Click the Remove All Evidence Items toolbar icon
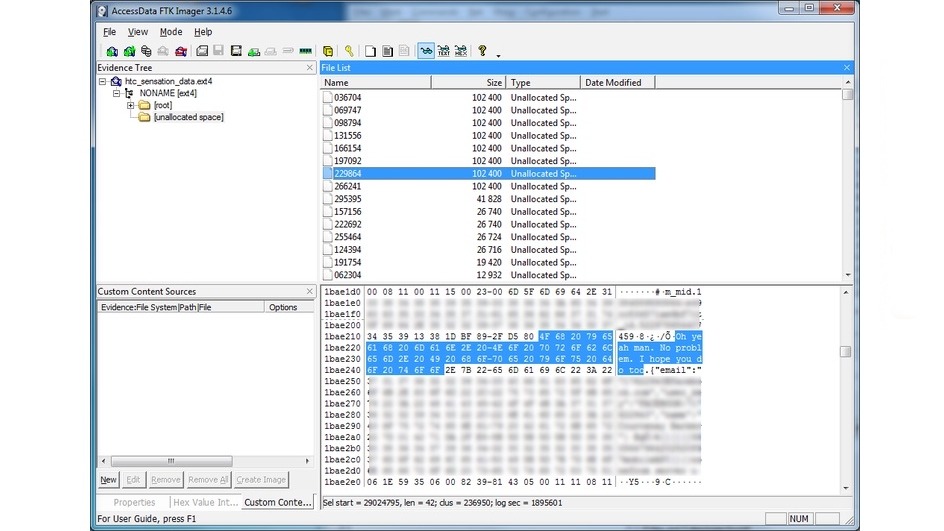The image size is (944, 531). (180, 51)
